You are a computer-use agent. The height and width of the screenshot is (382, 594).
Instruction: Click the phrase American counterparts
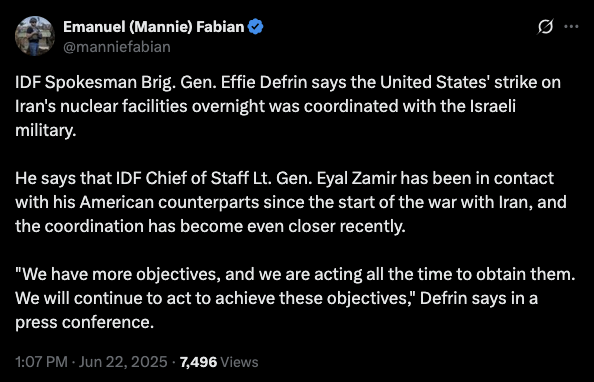pyautogui.click(x=169, y=202)
